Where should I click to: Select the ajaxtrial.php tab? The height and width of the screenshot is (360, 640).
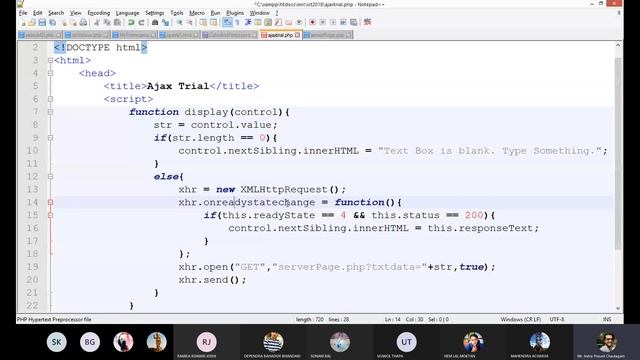(280, 35)
